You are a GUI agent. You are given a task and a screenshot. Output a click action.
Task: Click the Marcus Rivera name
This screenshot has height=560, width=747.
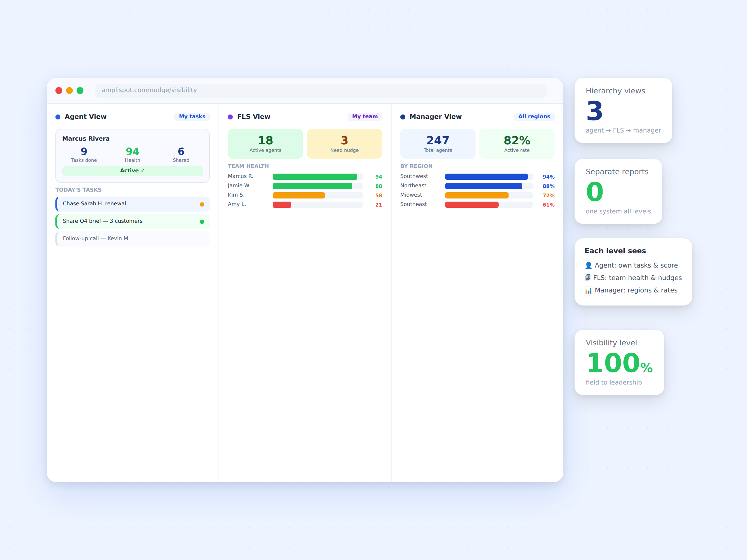(x=86, y=138)
